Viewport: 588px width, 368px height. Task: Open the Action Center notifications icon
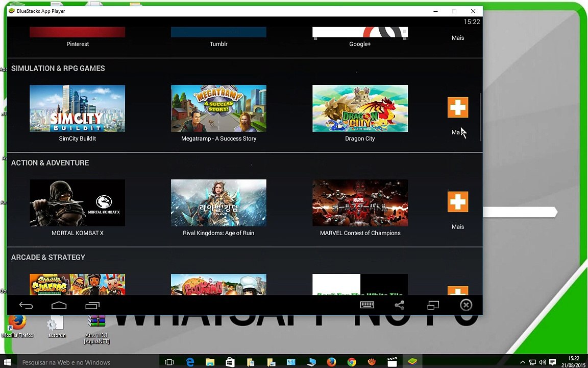[552, 362]
